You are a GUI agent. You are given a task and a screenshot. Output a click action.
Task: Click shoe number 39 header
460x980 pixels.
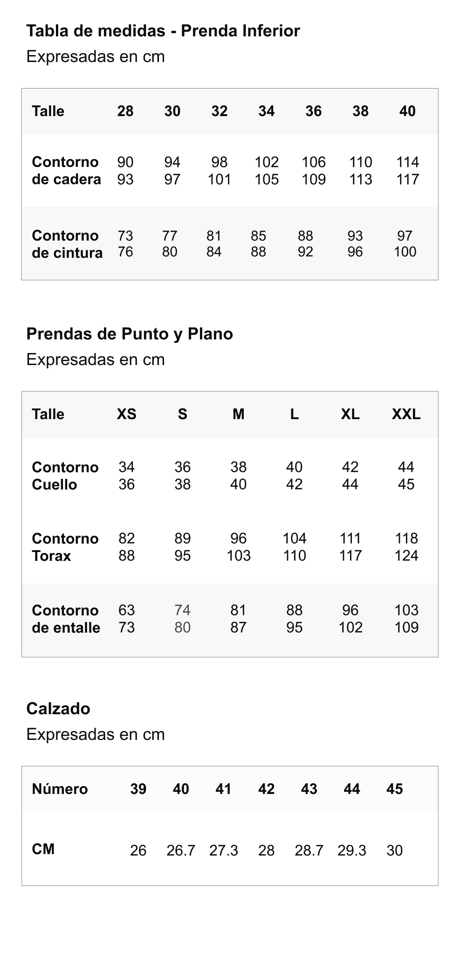[x=138, y=789]
